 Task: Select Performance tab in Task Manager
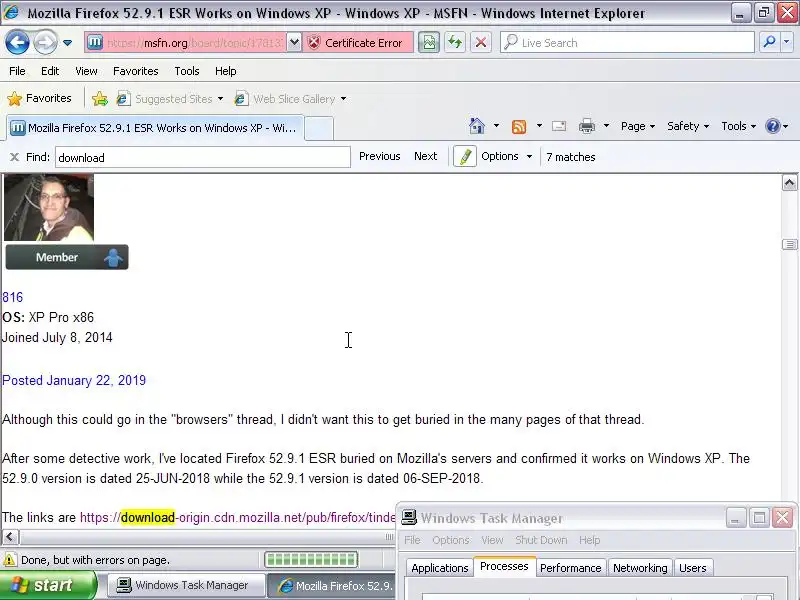point(570,568)
